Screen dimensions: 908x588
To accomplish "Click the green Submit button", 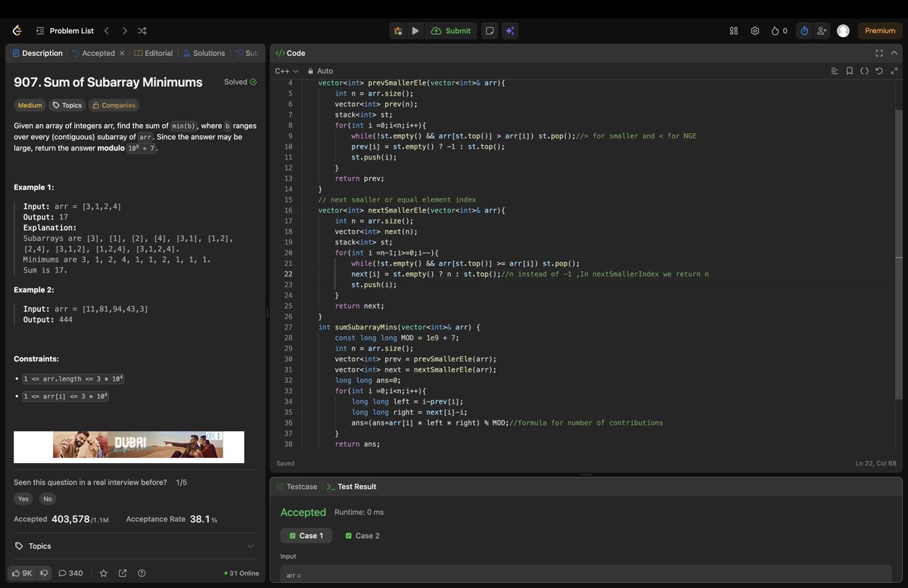I will tap(451, 30).
